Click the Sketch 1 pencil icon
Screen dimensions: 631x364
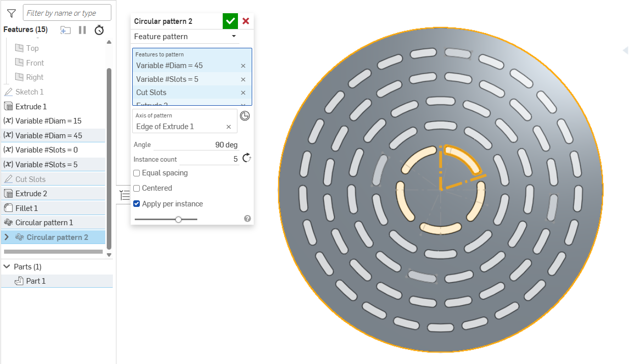click(x=8, y=92)
